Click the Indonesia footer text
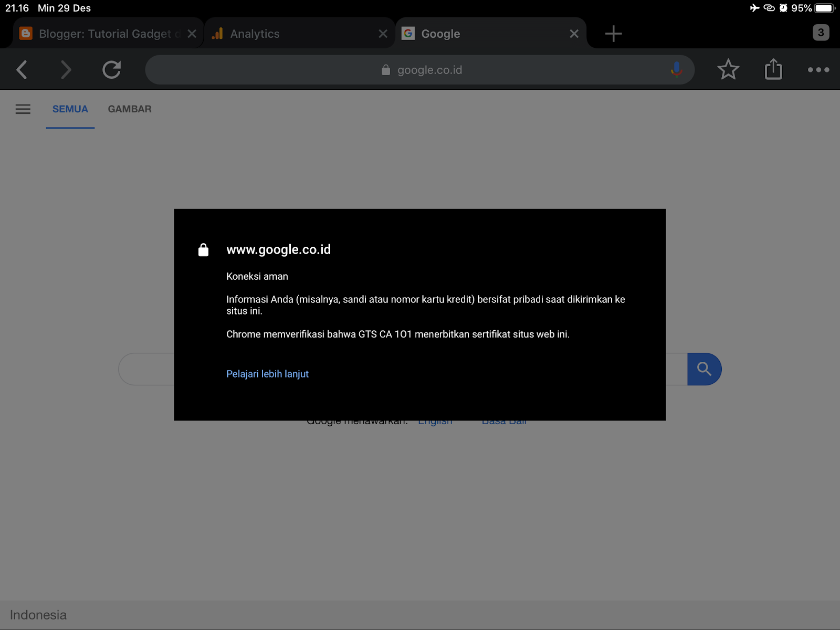The width and height of the screenshot is (840, 630). [38, 615]
